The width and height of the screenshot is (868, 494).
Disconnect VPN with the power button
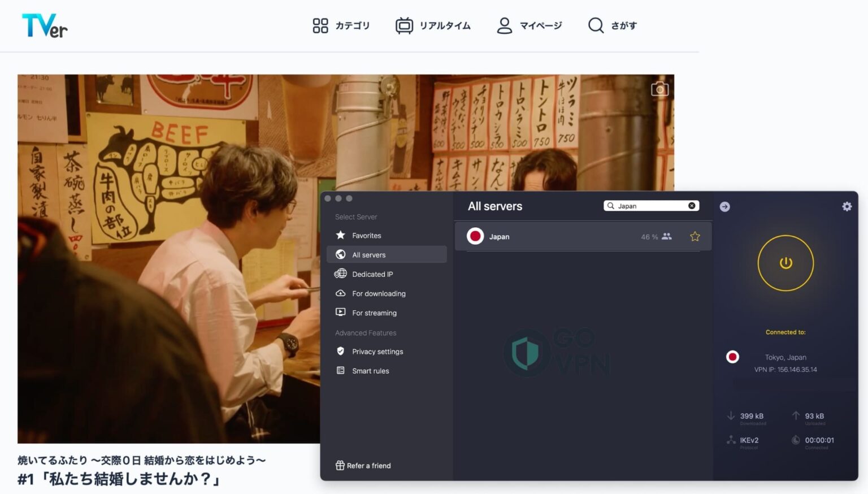pos(785,263)
